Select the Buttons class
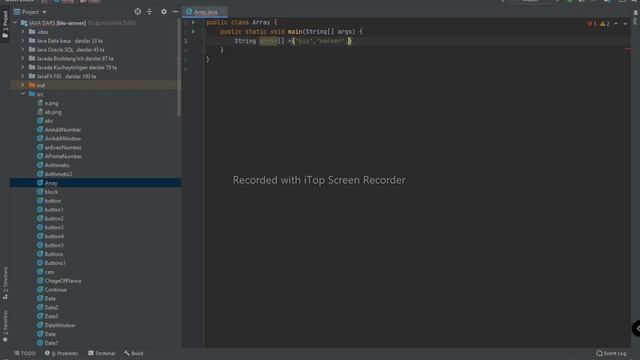The image size is (640, 360). (50, 254)
